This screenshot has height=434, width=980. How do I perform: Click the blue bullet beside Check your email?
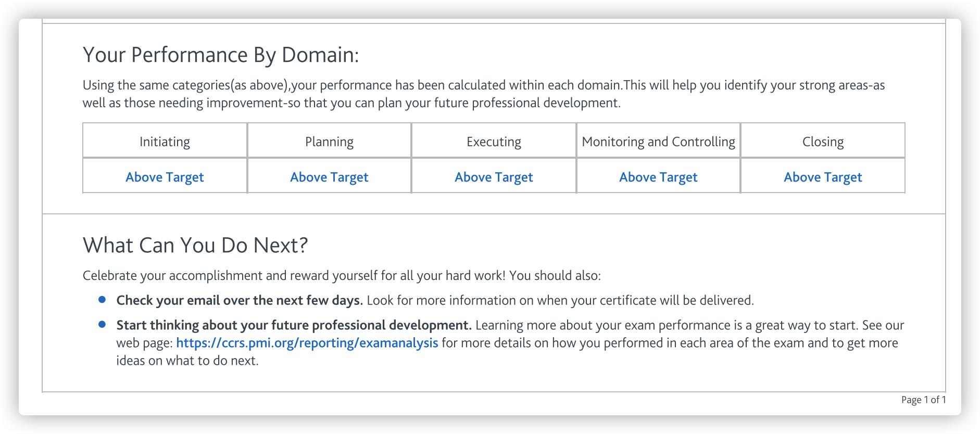click(102, 300)
